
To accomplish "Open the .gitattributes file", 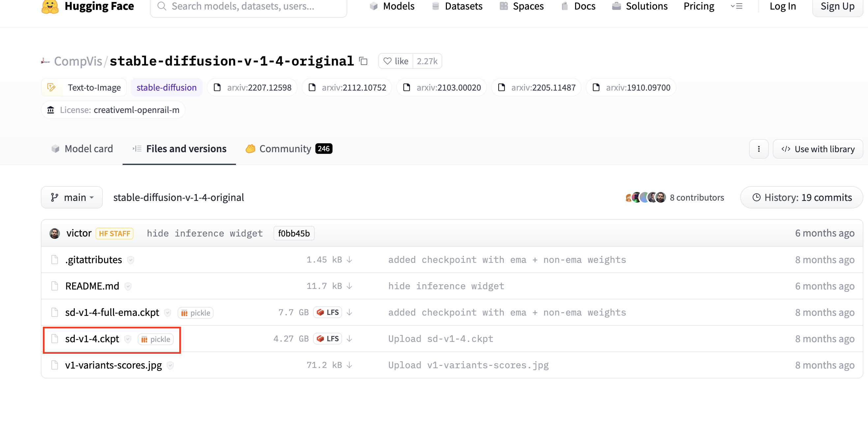I will click(x=94, y=260).
